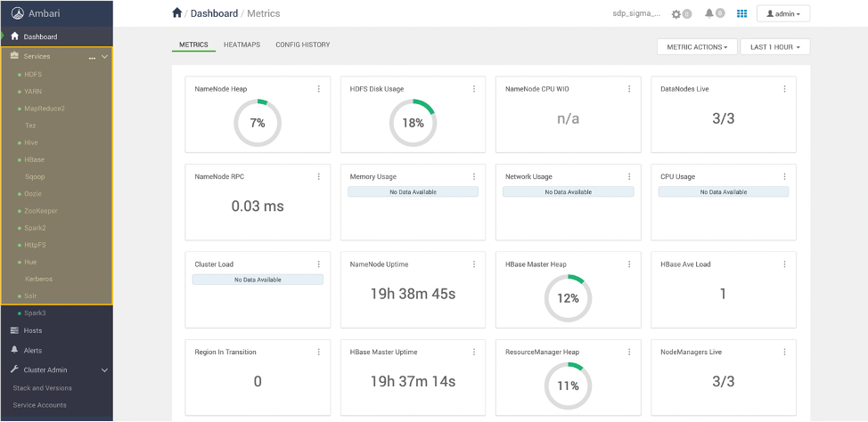Image resolution: width=868 pixels, height=422 pixels.
Task: Open the Spark2 service
Action: pyautogui.click(x=35, y=228)
